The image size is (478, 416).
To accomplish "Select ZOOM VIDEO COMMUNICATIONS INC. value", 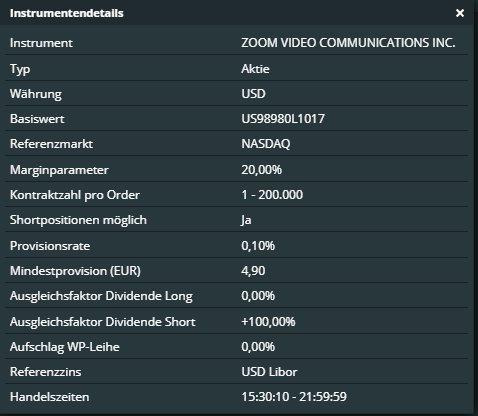I will [348, 43].
